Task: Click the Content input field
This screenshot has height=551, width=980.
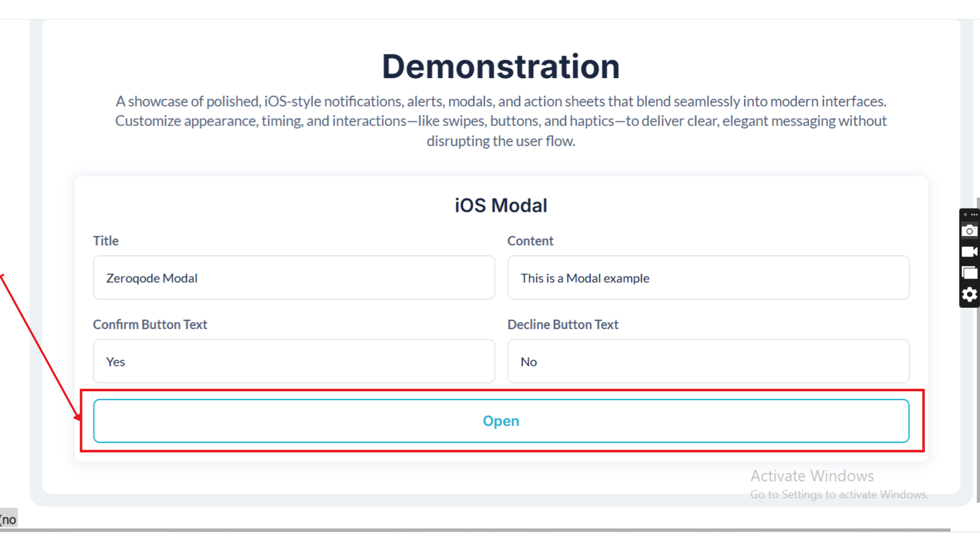Action: click(x=708, y=278)
